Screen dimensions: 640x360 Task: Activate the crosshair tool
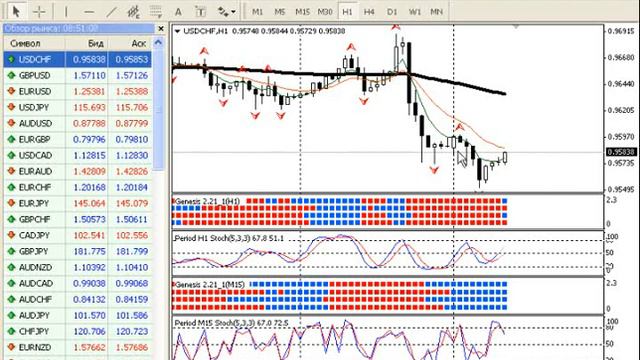[39, 12]
